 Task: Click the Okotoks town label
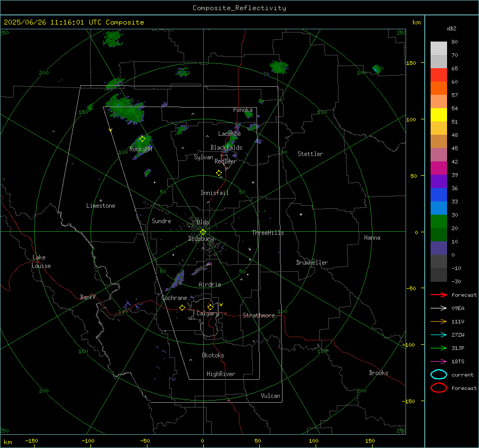click(x=213, y=355)
